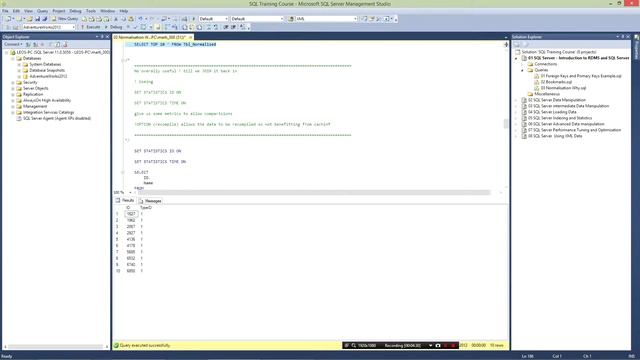Viewport: 640px width, 360px height.
Task: Open the View menu
Action: click(x=28, y=11)
